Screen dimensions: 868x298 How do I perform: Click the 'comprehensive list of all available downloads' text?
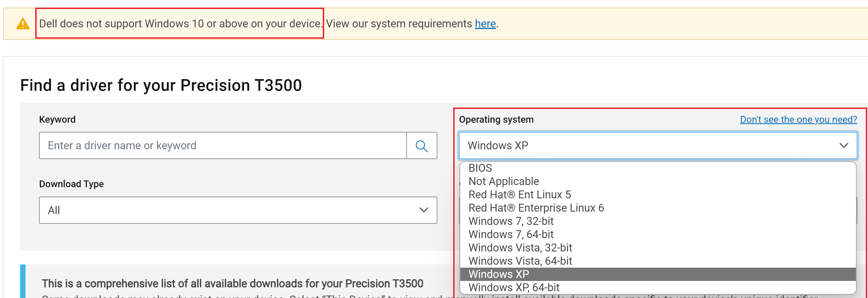click(x=232, y=284)
